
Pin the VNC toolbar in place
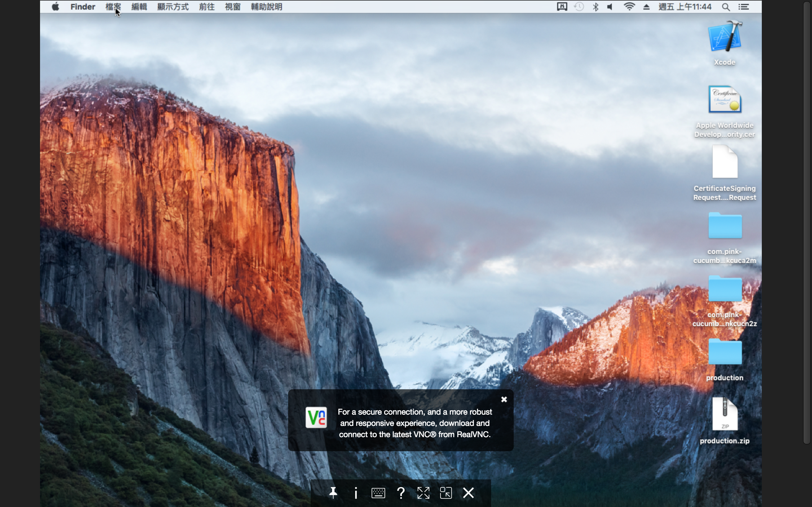333,493
